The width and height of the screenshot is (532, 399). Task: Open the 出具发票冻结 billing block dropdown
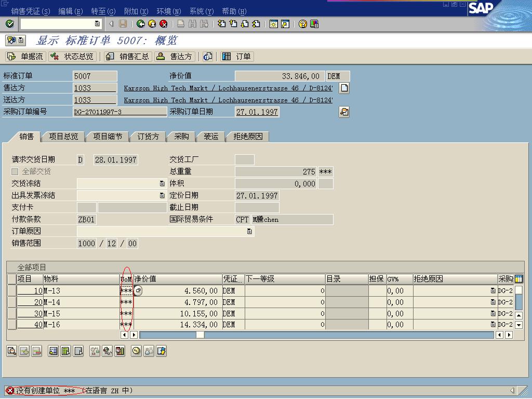tap(162, 195)
